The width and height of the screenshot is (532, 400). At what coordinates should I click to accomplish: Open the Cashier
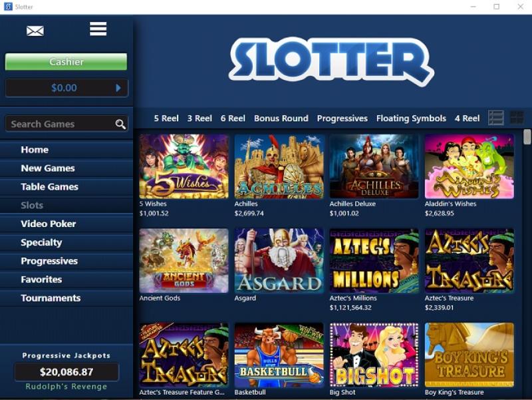[x=66, y=61]
